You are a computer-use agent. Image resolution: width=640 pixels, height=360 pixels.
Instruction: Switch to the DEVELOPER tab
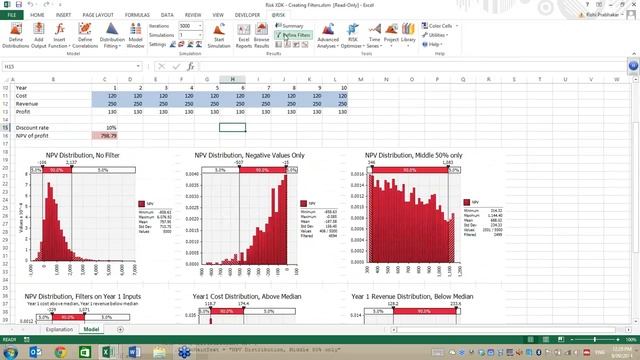pyautogui.click(x=247, y=15)
